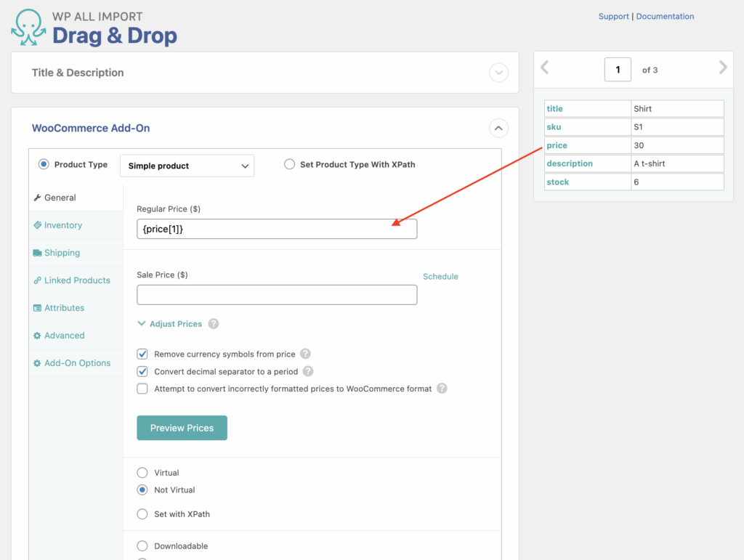
Task: Click the next record arrow in preview panel
Action: pos(722,67)
